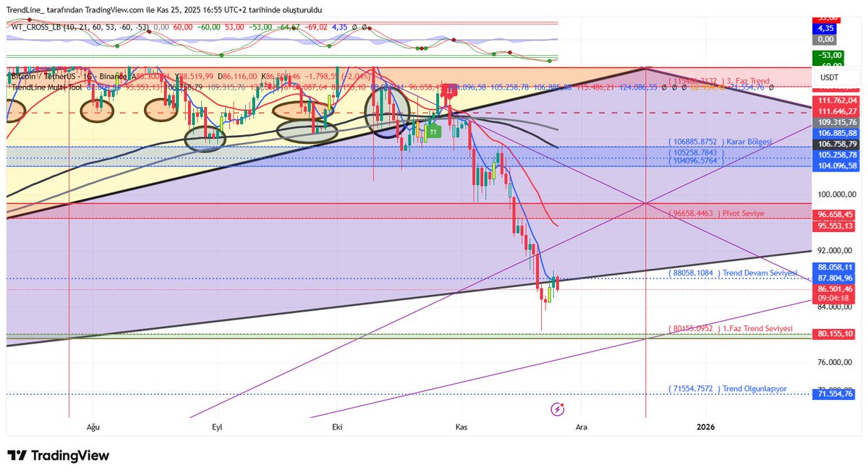Click the 111.762,04 price axis tag
Screen dimensions: 868x475
coord(837,100)
